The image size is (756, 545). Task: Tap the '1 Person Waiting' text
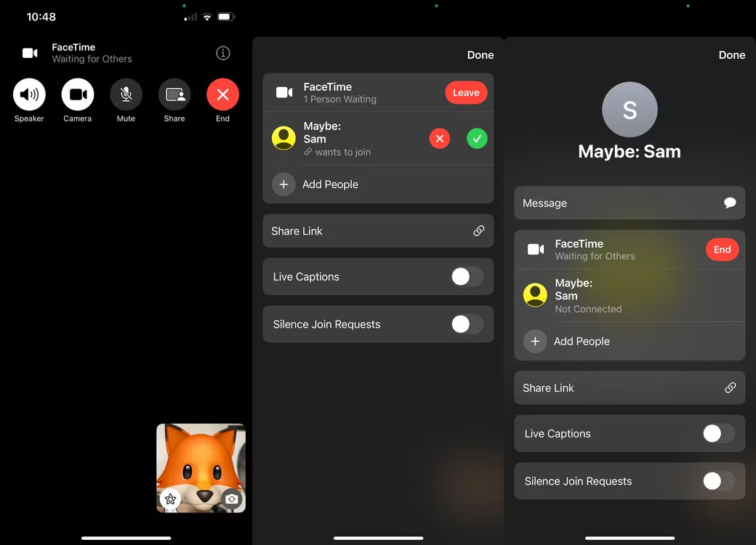click(x=340, y=100)
